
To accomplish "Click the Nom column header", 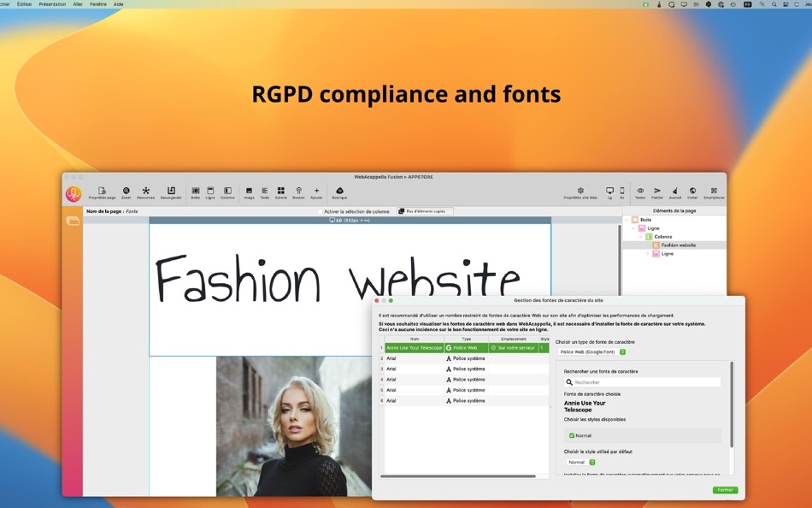I will point(415,339).
